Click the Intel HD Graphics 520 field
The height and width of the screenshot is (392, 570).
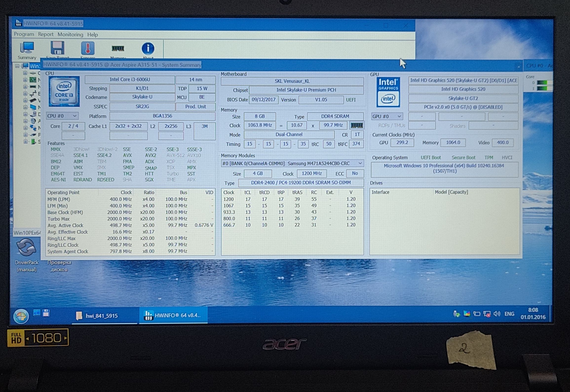point(463,89)
